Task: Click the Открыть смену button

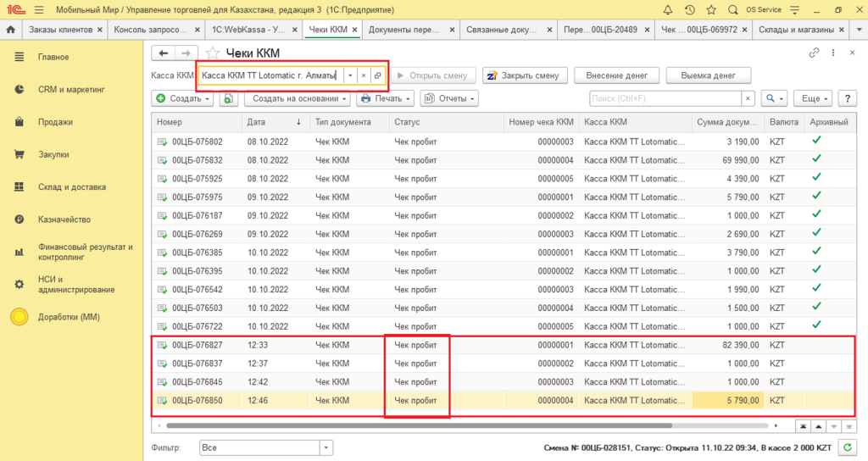Action: tap(433, 75)
